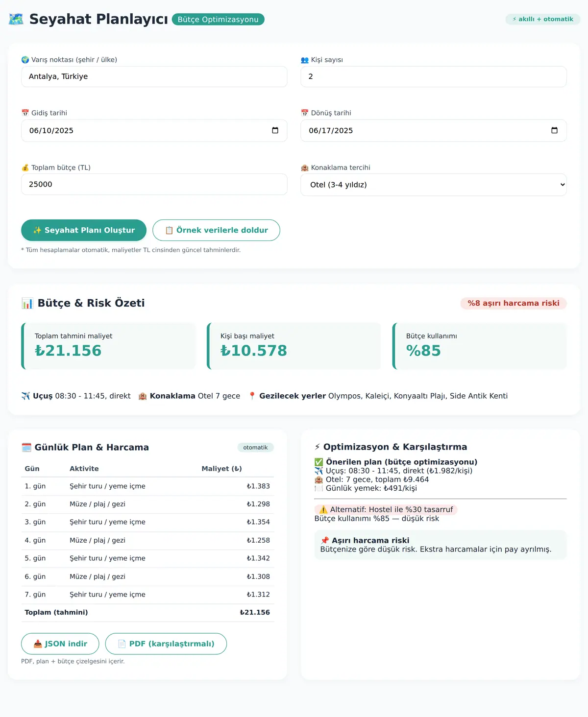Click the map icon beside Seyahat Planlayıcı title
Screen dimensions: 588x717
[x=16, y=19]
